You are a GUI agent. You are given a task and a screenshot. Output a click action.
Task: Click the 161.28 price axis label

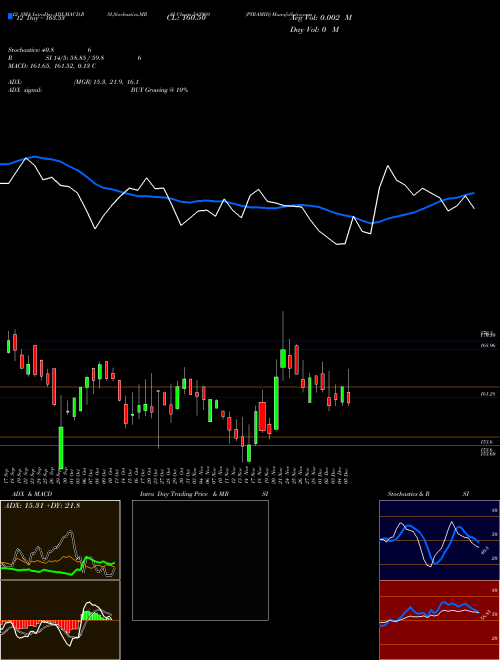click(x=487, y=394)
